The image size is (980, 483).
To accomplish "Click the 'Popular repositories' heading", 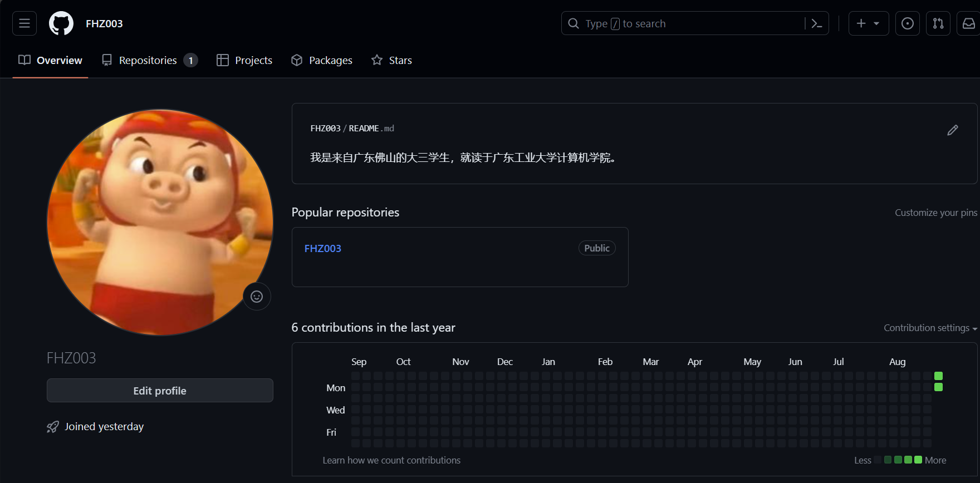I will click(x=345, y=213).
